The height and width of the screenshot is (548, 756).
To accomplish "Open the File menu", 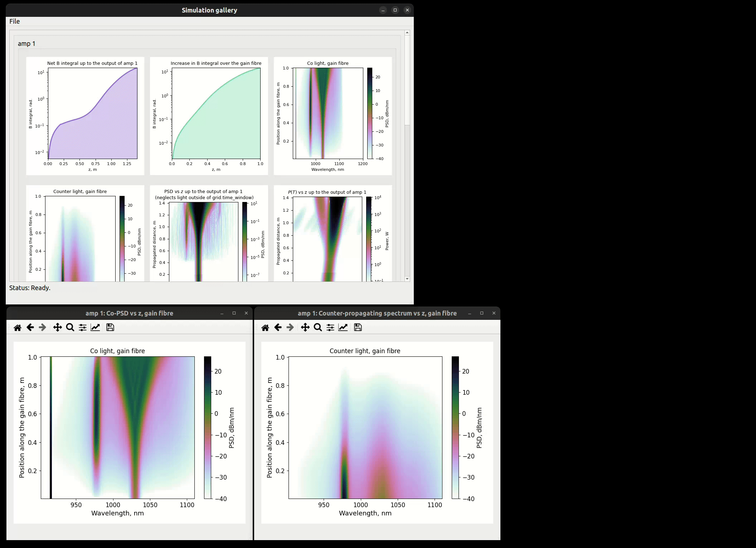I will tap(15, 21).
